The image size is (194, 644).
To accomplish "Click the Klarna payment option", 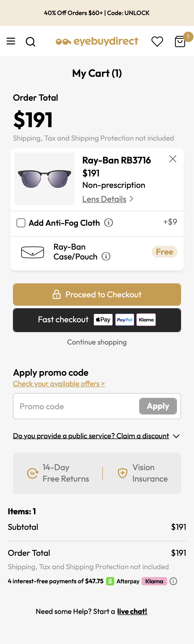I will [146, 319].
